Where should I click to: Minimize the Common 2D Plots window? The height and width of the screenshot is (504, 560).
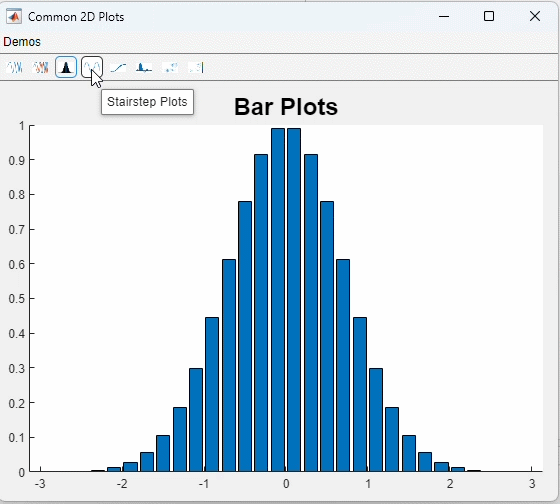tap(444, 16)
